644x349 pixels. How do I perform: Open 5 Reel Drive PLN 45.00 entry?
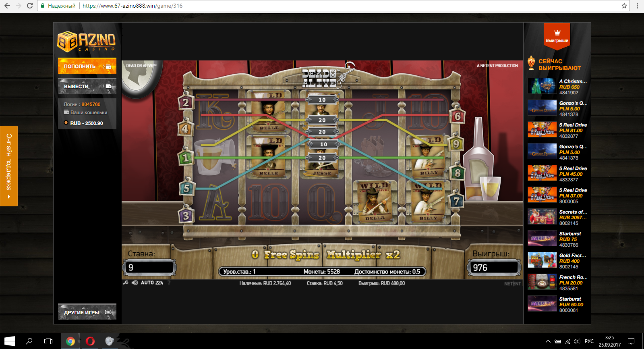(x=557, y=173)
